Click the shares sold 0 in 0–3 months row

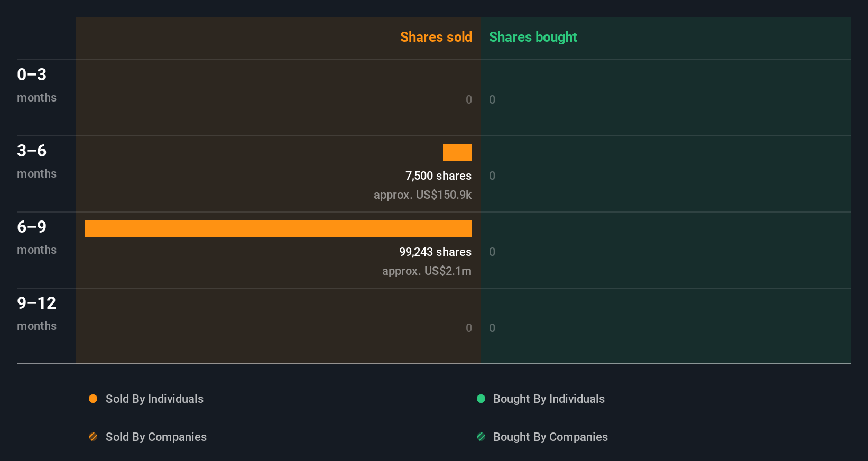(x=469, y=99)
